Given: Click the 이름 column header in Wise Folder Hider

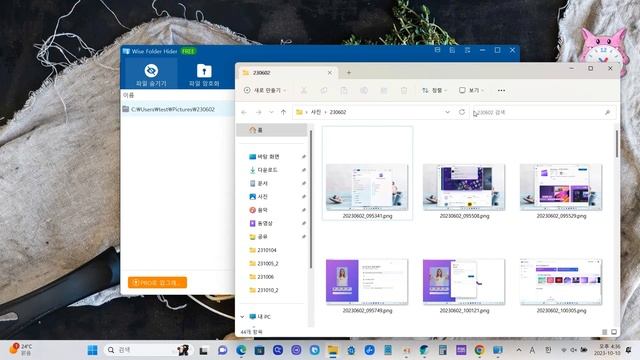Looking at the screenshot, I should coord(129,95).
